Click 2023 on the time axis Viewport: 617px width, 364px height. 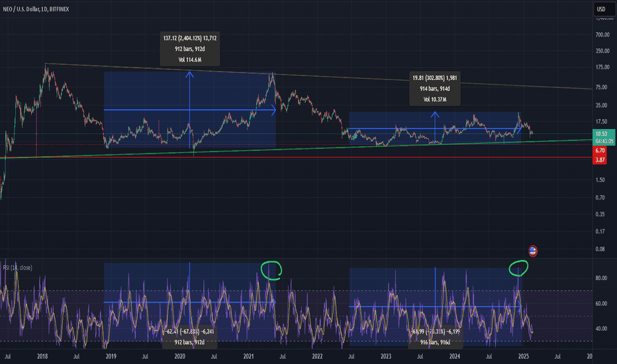point(386,357)
